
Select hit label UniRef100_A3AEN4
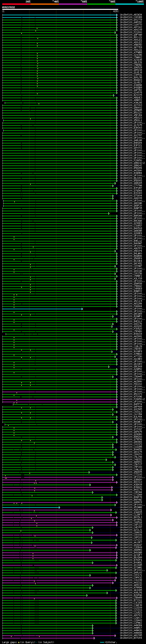131,85
